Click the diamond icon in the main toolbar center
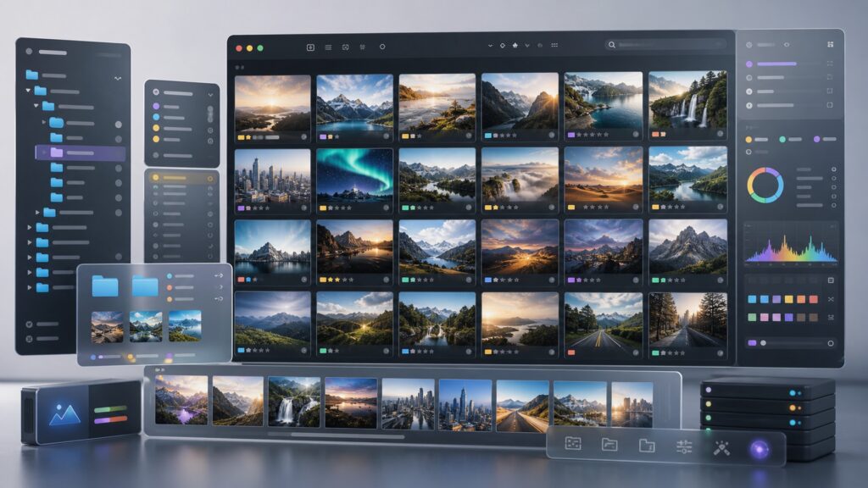The image size is (868, 488). [x=502, y=46]
